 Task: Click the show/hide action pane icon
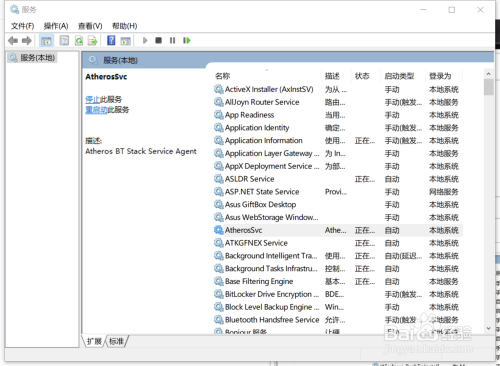pos(126,41)
